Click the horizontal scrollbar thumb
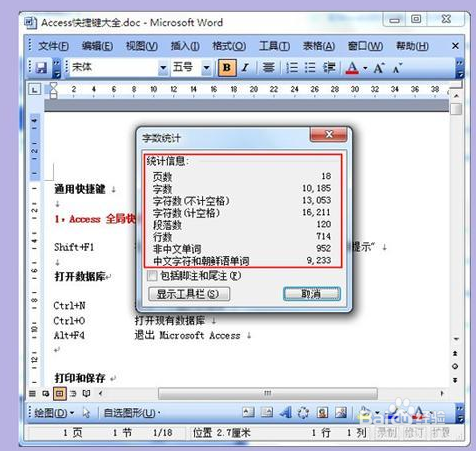 pos(268,393)
